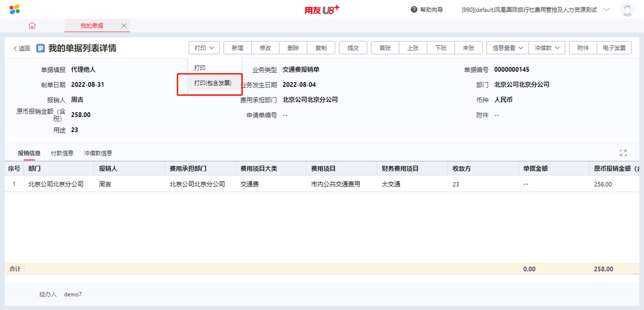
Task: Open the 信息查看 dropdown
Action: point(507,48)
